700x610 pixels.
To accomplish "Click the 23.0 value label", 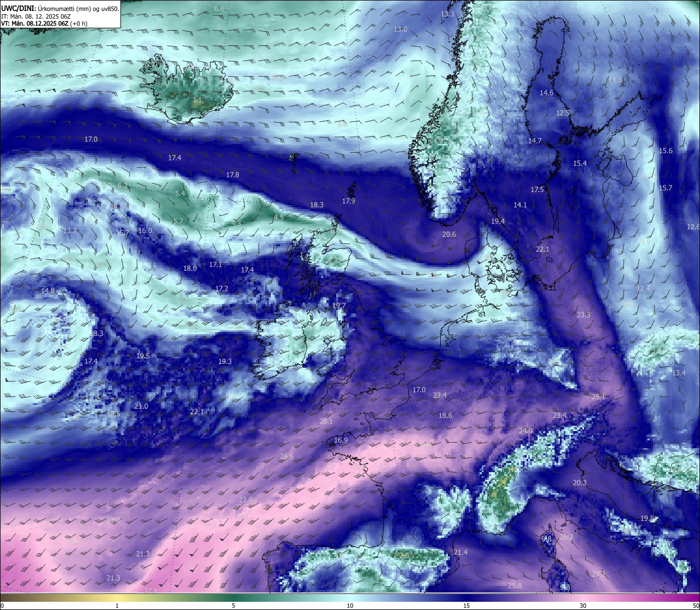I will coord(246,499).
